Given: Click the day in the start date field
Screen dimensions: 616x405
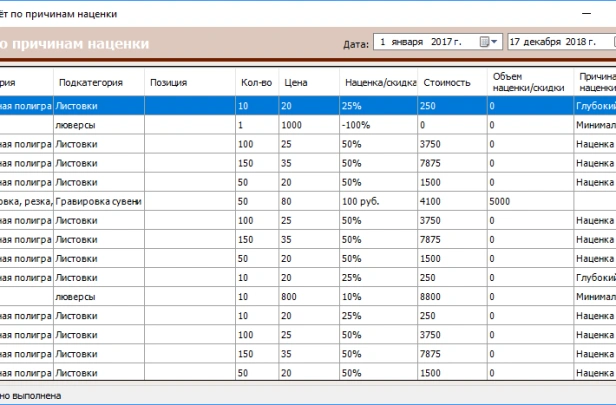Looking at the screenshot, I should pos(383,43).
